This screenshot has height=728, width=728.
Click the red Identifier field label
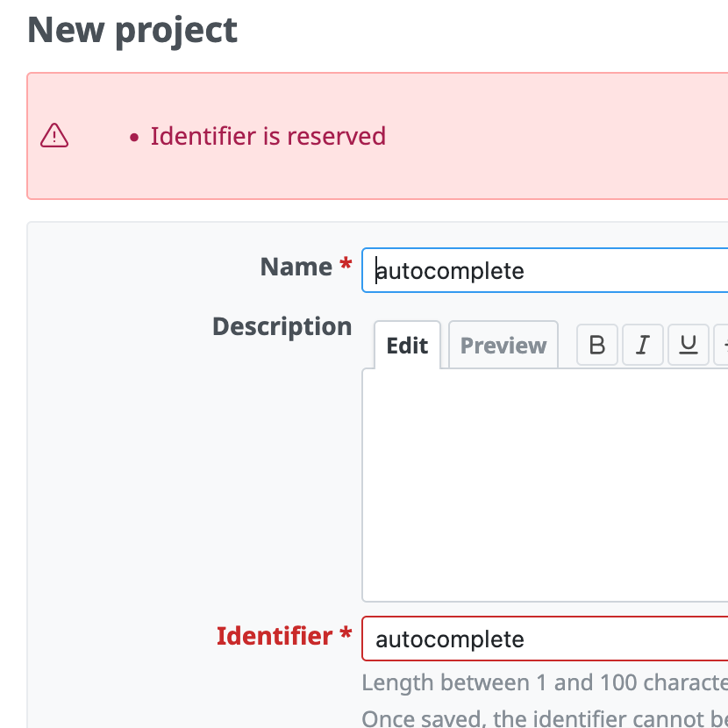[x=275, y=636]
